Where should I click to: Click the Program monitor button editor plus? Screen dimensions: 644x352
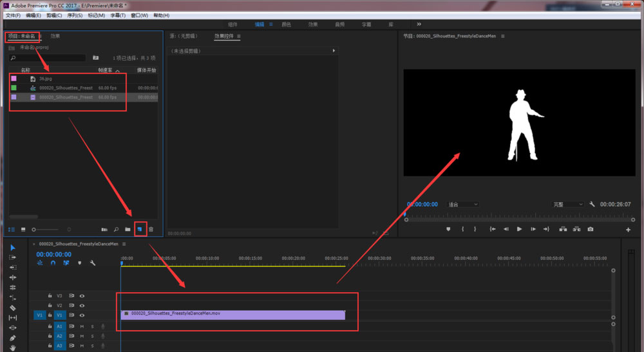pyautogui.click(x=629, y=230)
